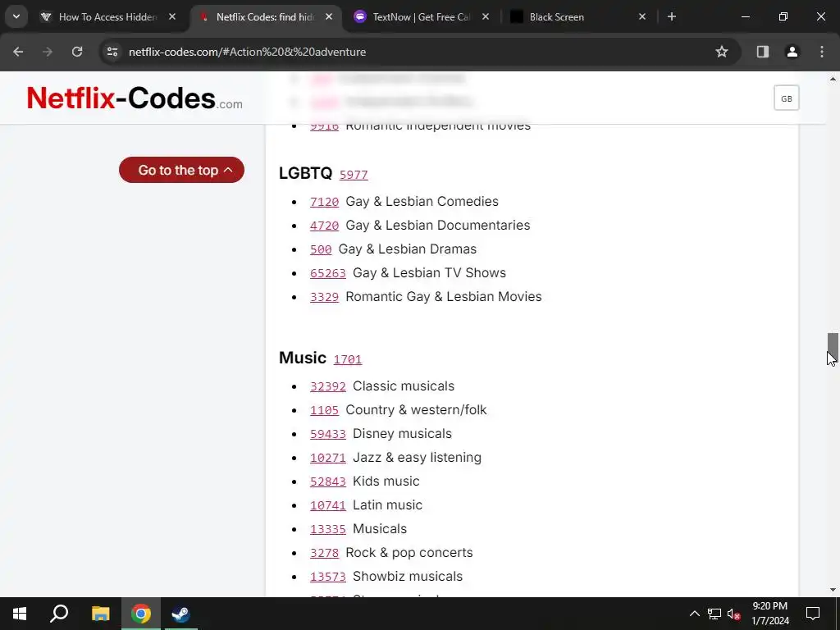Bookmark this page with the star icon
The height and width of the screenshot is (630, 840).
click(x=722, y=52)
